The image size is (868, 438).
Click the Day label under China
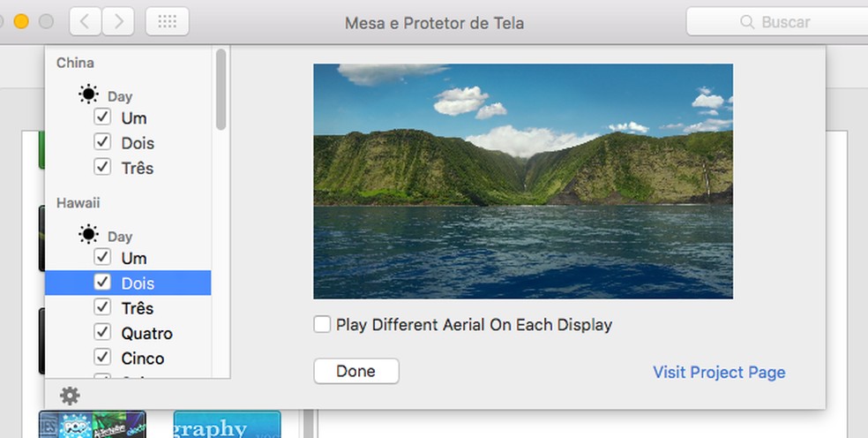(120, 96)
